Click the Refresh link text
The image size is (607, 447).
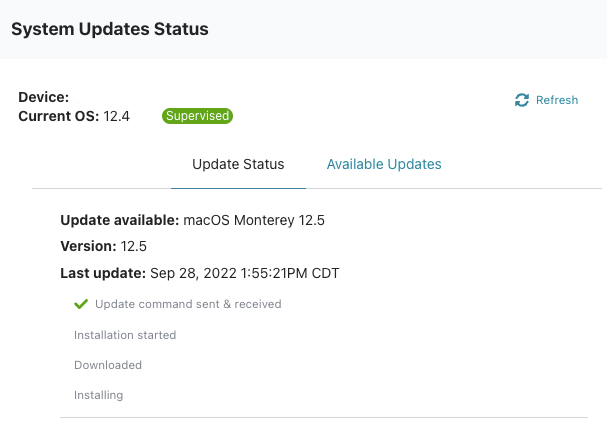pyautogui.click(x=557, y=100)
